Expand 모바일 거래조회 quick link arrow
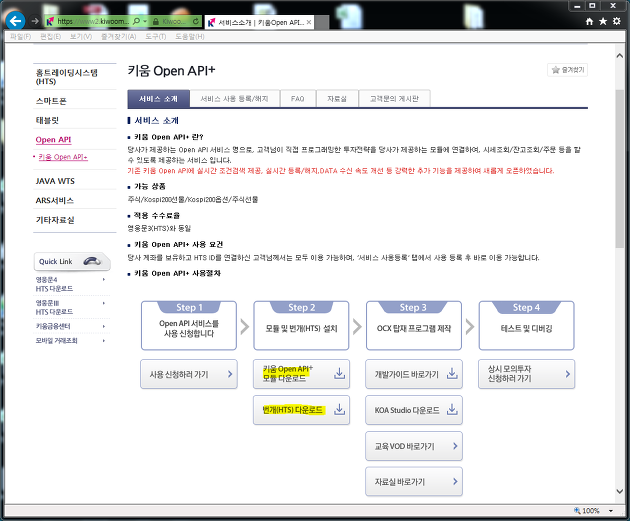 point(104,341)
